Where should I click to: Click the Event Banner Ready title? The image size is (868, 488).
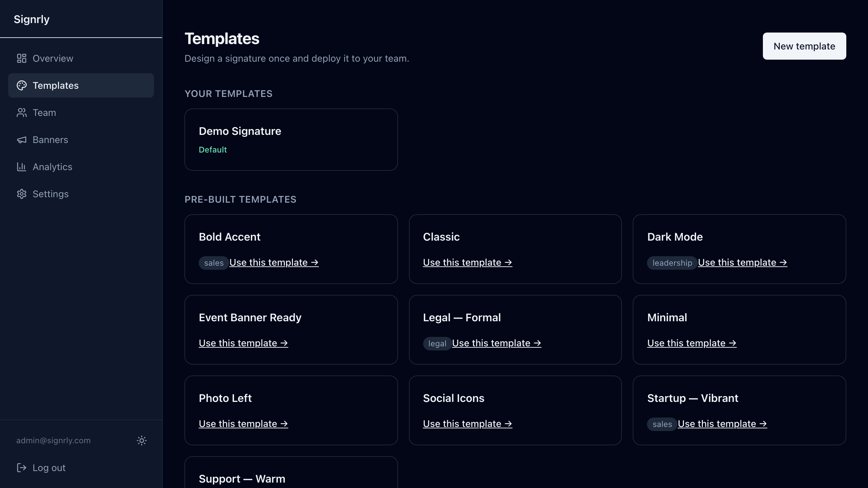(250, 318)
